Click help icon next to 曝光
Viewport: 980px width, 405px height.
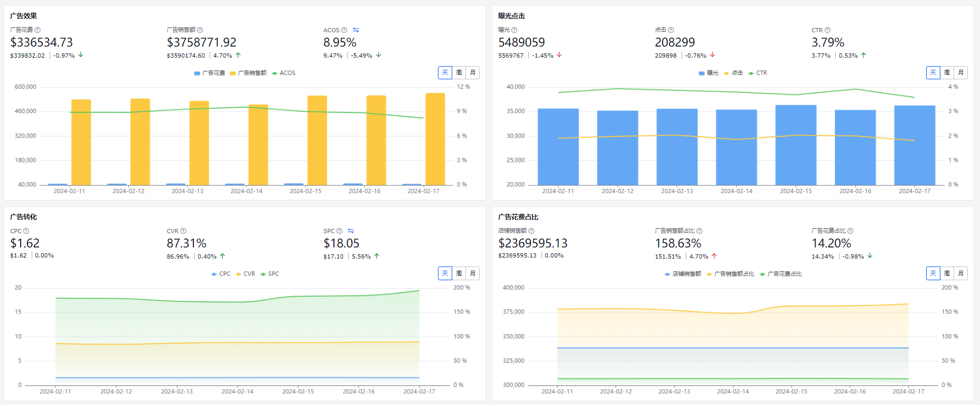pyautogui.click(x=514, y=30)
